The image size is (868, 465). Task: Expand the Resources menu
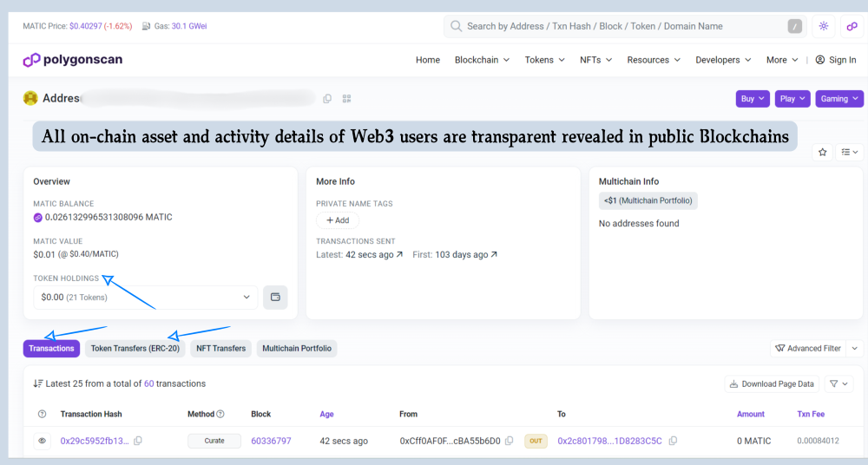(x=654, y=60)
